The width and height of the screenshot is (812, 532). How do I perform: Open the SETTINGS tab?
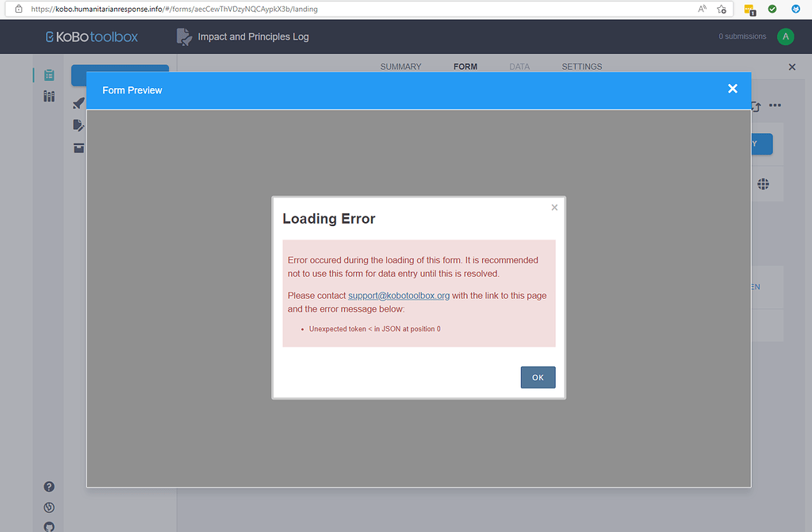pos(581,67)
